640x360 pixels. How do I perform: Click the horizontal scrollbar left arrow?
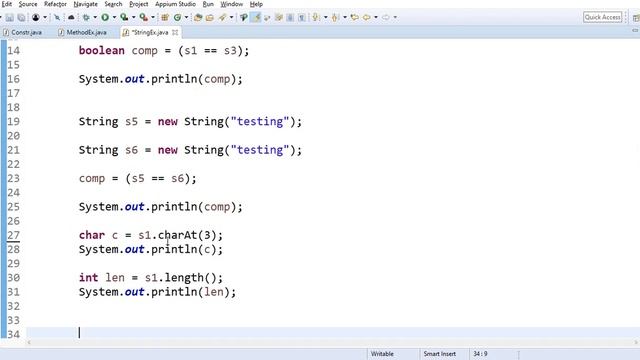coord(29,343)
